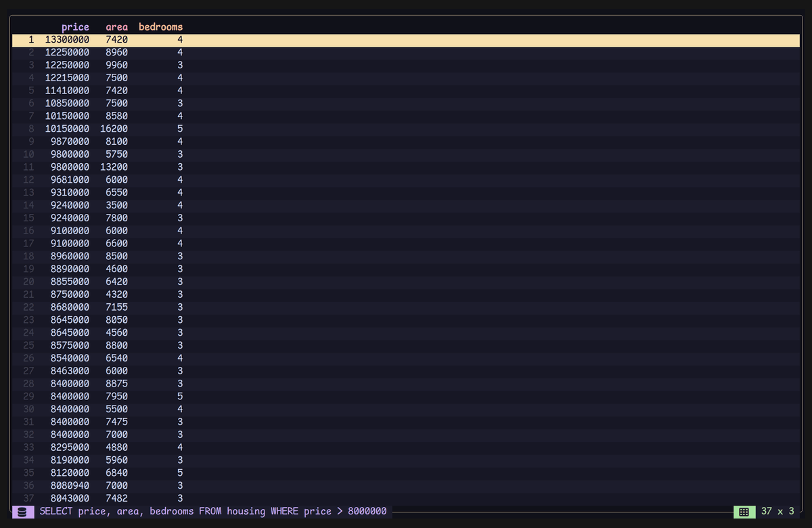Select bedrooms value in the 16200 area row

click(180, 129)
